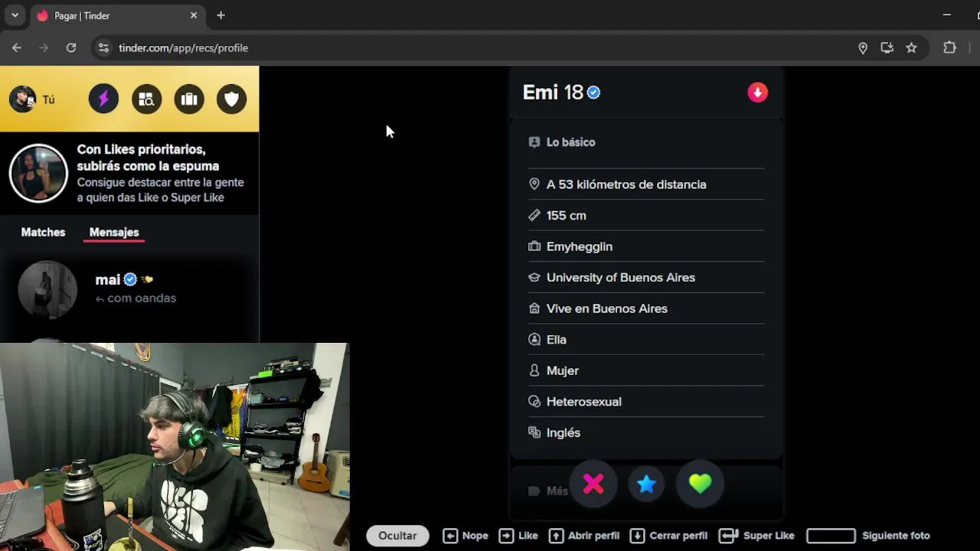Bookmark this page with the star icon
The image size is (980, 551).
(x=911, y=47)
